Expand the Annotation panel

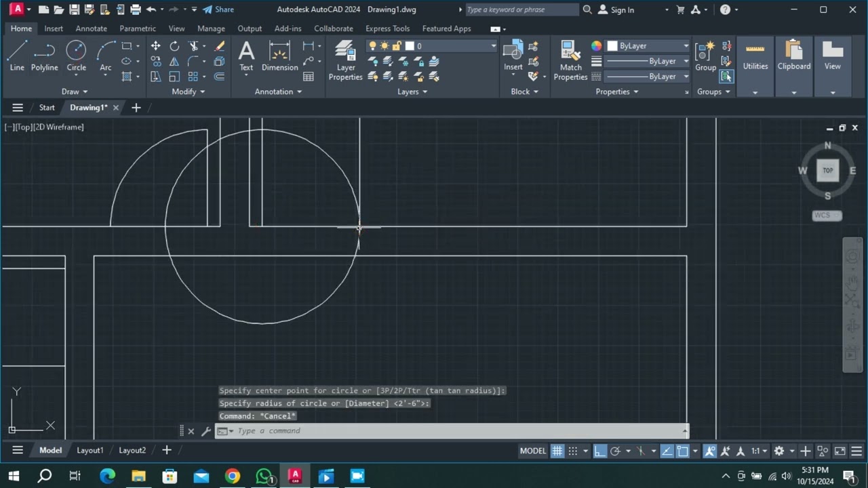click(278, 91)
